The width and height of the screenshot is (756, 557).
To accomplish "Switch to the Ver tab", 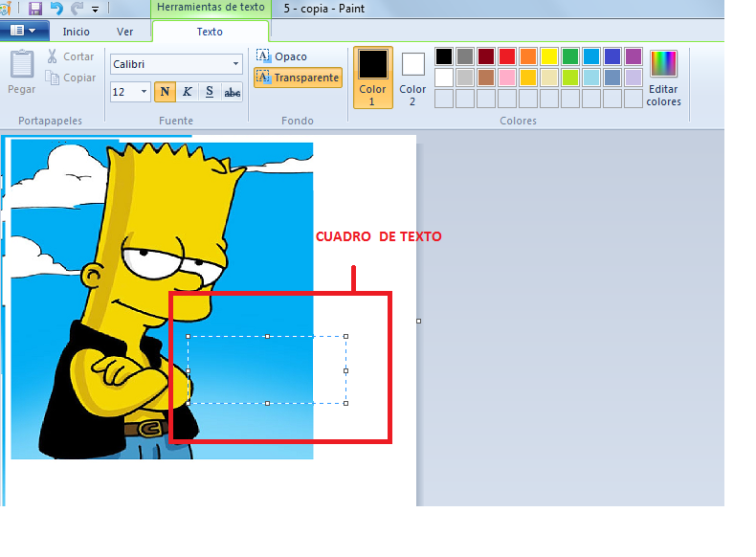I will (124, 32).
